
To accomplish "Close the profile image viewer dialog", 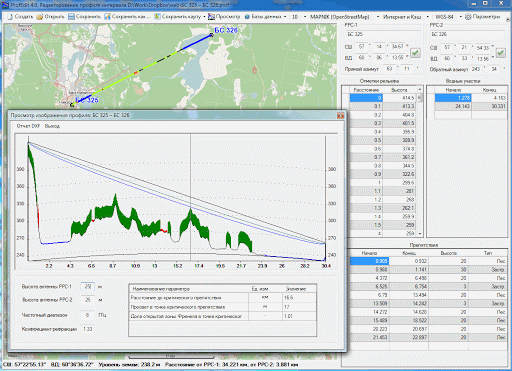I will (x=340, y=115).
